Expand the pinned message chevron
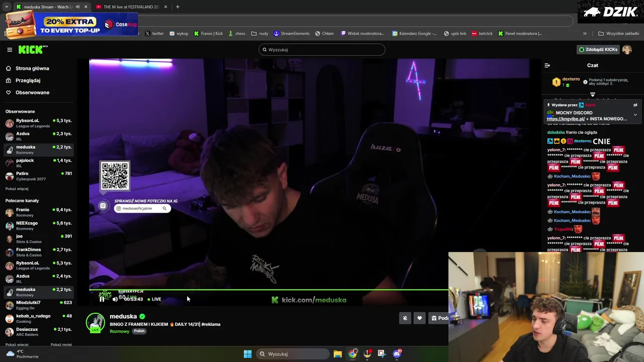Viewport: 644px width, 362px height. tap(635, 115)
